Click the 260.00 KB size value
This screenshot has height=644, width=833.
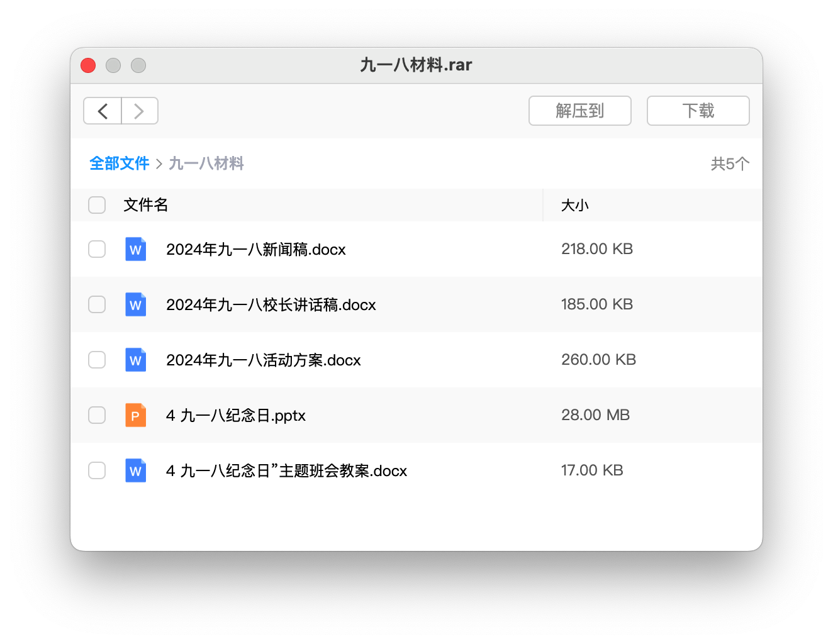(599, 360)
